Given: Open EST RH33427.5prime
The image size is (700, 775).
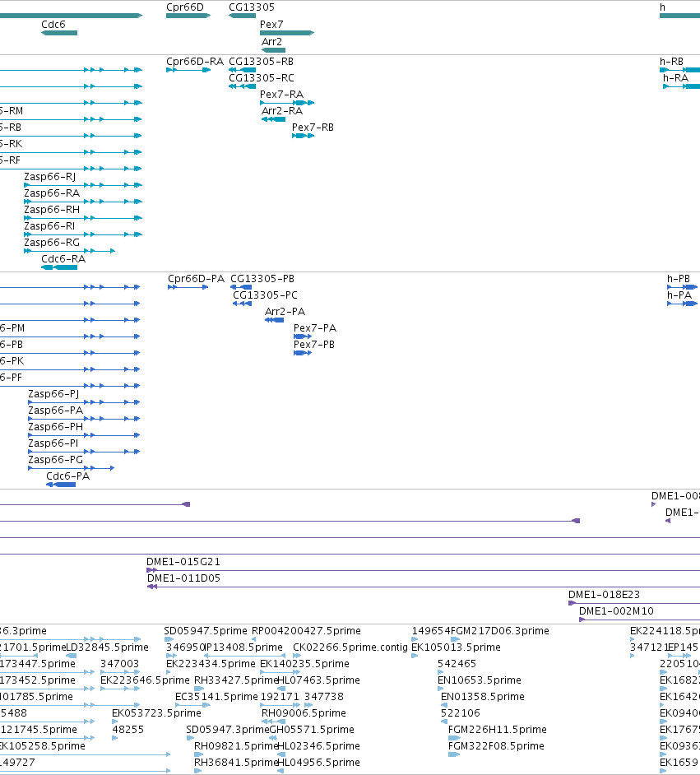Looking at the screenshot, I should click(235, 680).
